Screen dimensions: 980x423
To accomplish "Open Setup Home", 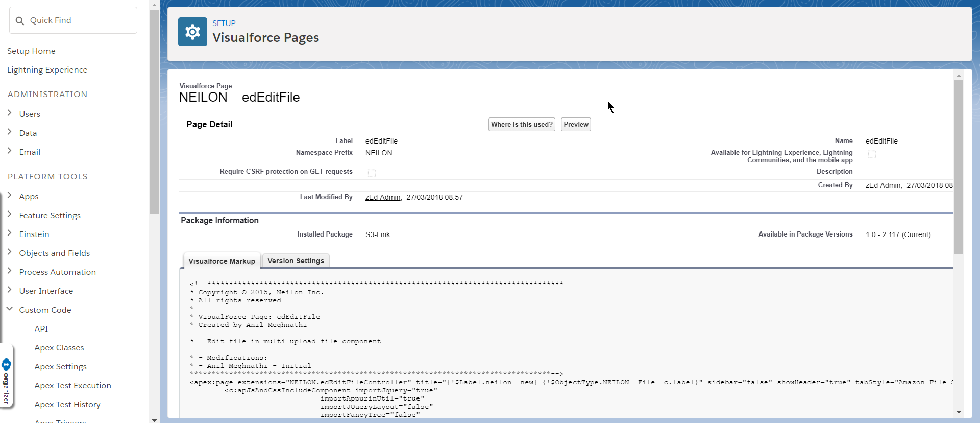I will [x=31, y=51].
